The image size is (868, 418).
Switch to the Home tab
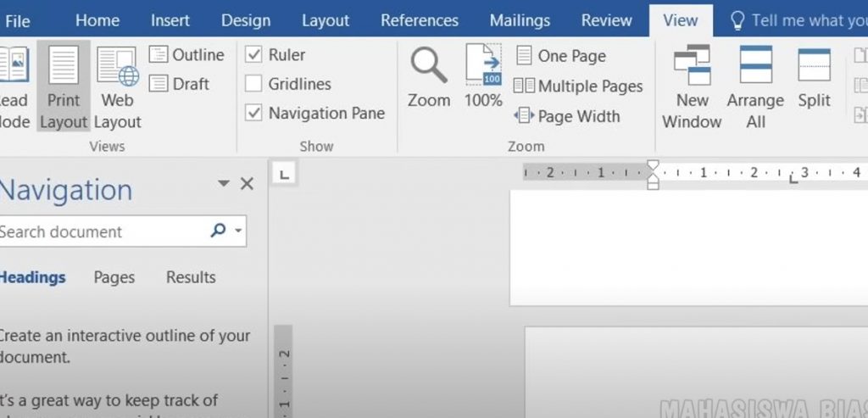tap(97, 20)
